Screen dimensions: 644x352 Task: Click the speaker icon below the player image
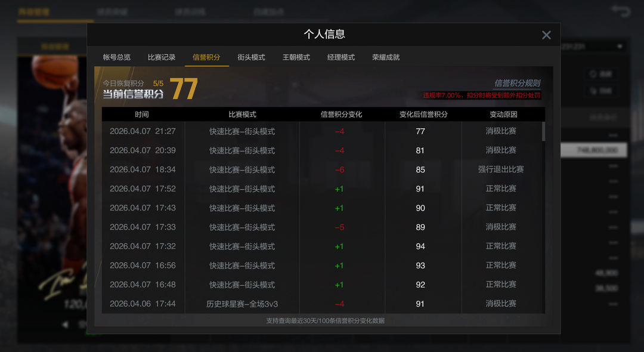tap(66, 325)
